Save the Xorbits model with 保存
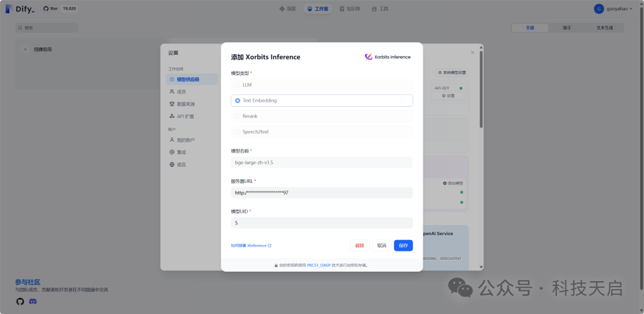Screen dimensions: 644x314 coord(403,245)
